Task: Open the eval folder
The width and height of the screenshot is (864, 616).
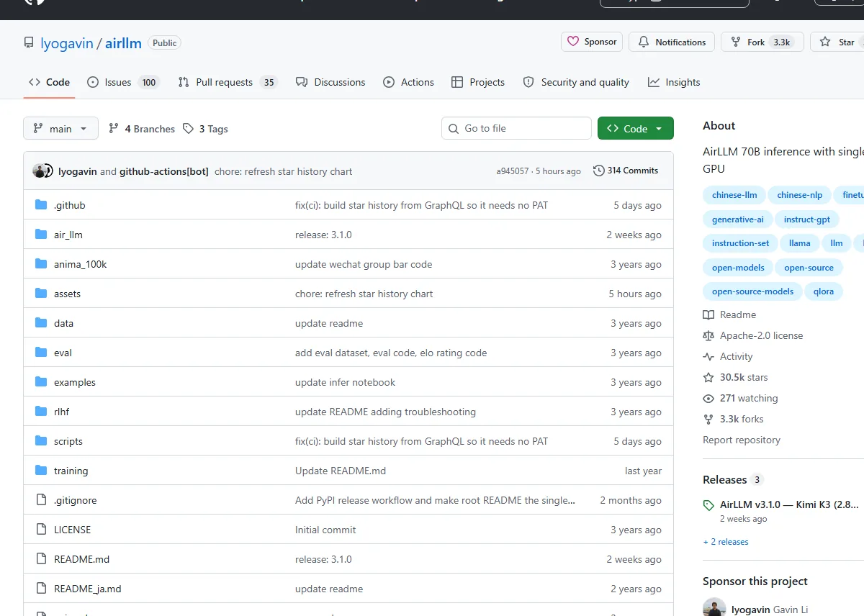Action: 63,353
